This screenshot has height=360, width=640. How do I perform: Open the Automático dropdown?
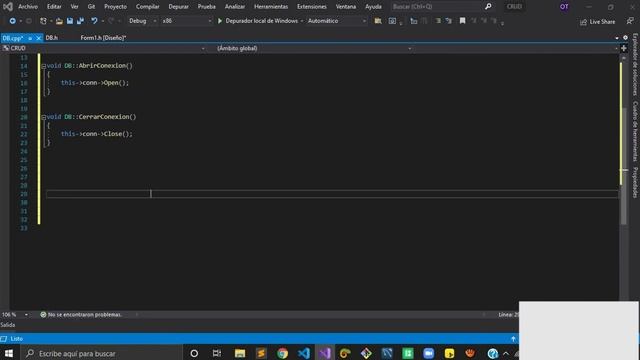336,21
